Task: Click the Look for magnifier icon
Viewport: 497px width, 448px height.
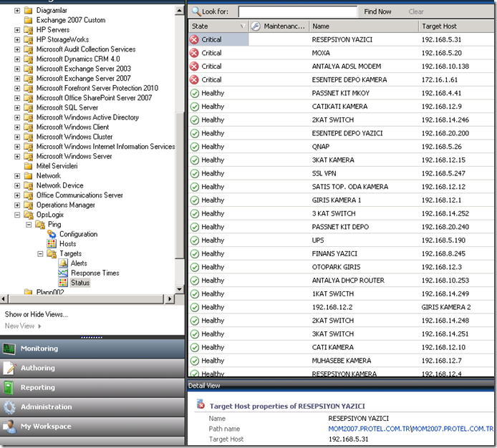Action: (196, 12)
